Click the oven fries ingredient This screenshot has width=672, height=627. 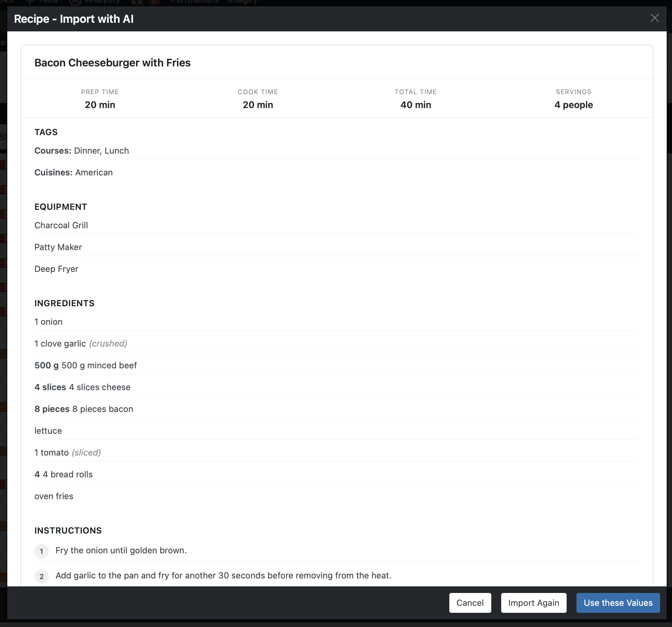pyautogui.click(x=54, y=496)
